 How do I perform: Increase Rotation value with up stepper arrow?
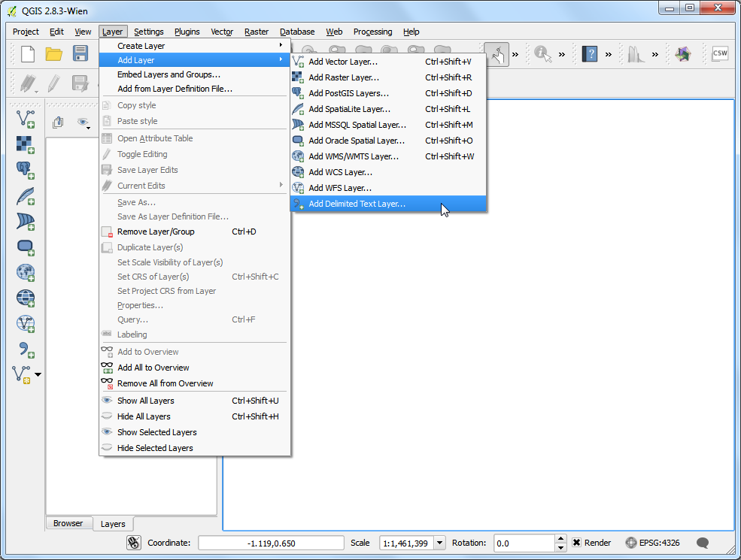click(560, 539)
